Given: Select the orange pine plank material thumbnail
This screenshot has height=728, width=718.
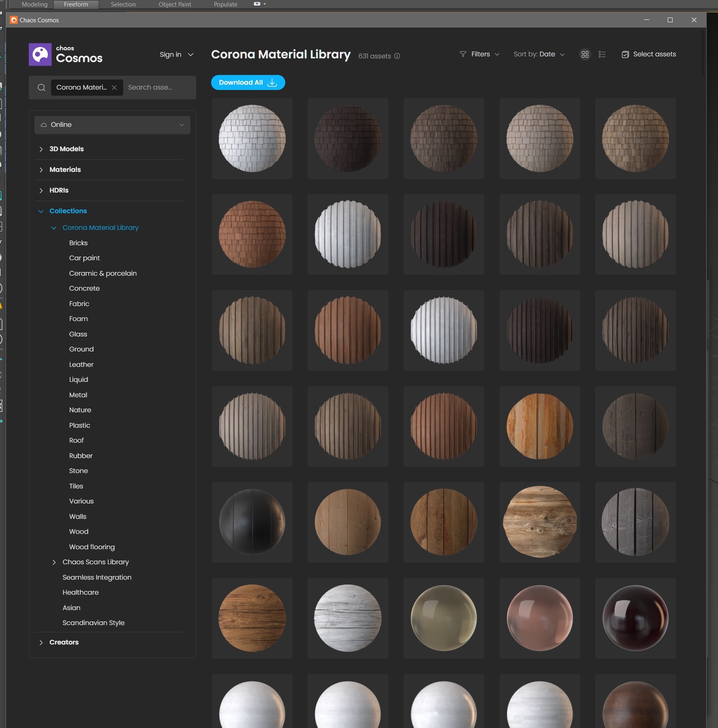Looking at the screenshot, I should [540, 426].
